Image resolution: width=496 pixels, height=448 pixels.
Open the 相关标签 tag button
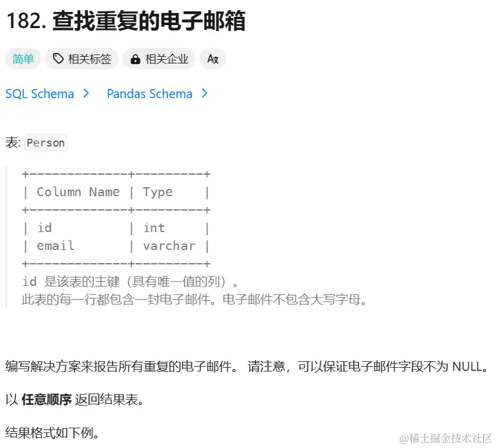(x=81, y=59)
